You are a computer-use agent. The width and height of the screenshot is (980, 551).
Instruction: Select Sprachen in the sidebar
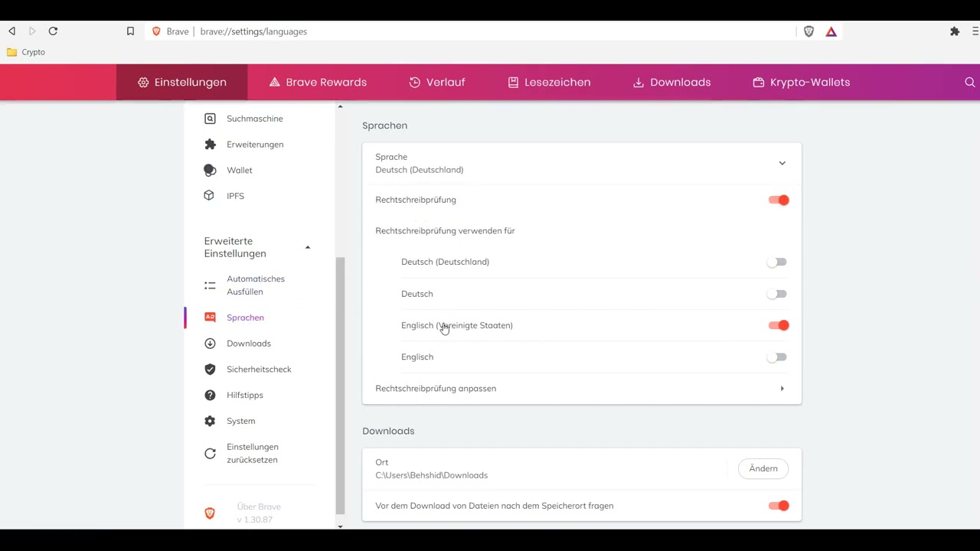point(245,318)
